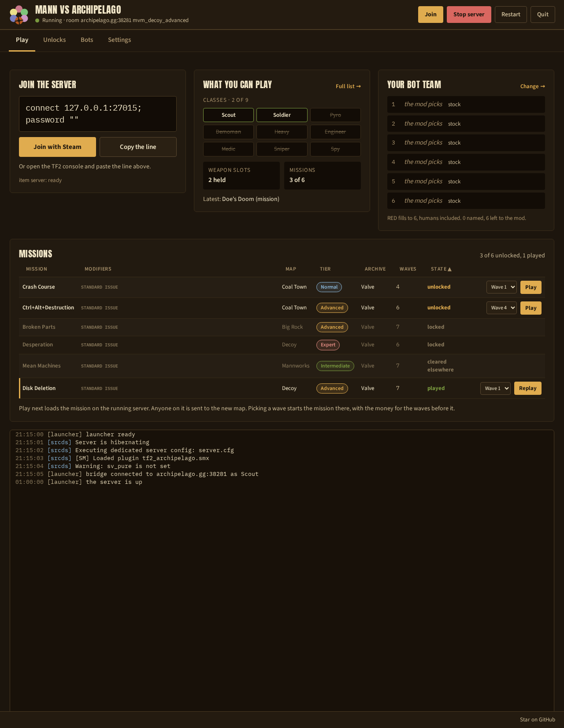Click the Join button in header
Viewport: 564px width, 728px height.
tap(430, 15)
